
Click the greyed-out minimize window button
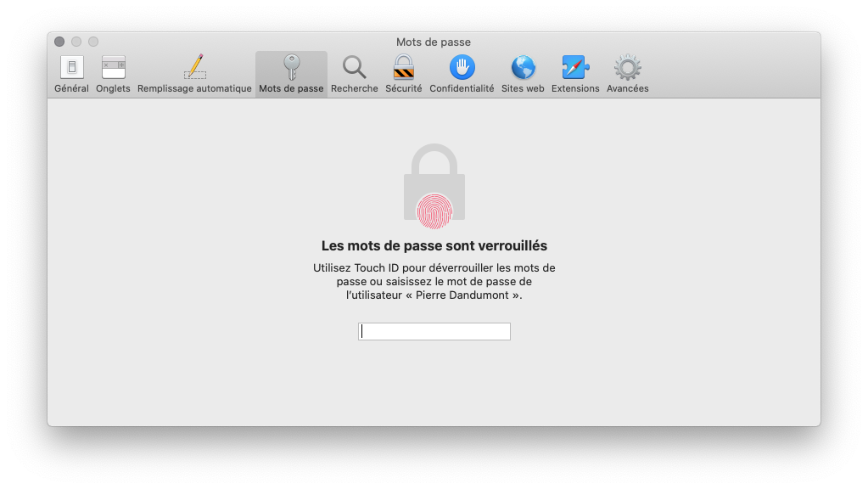click(76, 42)
